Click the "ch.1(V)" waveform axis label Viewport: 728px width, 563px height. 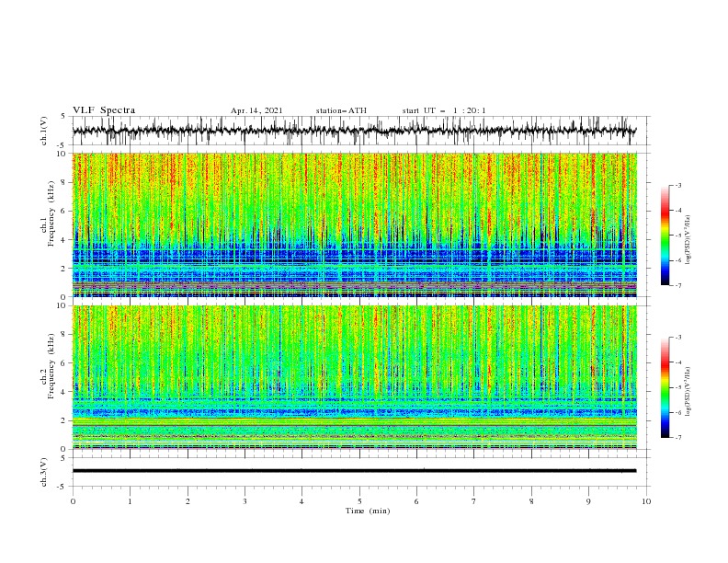[x=44, y=131]
